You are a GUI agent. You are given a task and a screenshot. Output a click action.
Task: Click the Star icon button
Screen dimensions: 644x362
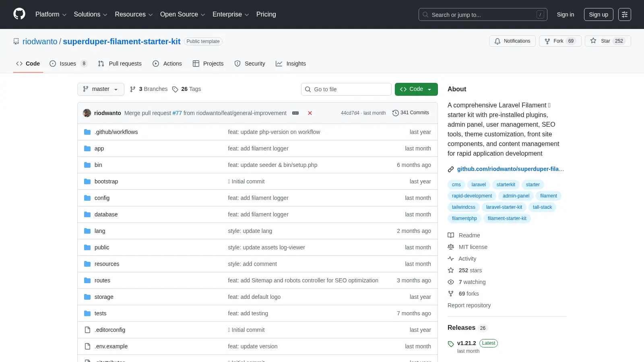pyautogui.click(x=593, y=41)
